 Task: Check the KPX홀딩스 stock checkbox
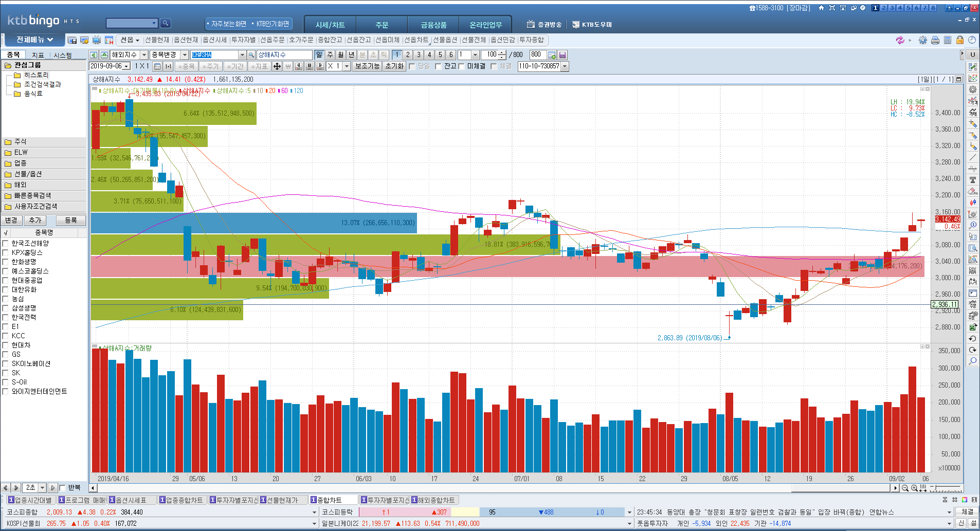6,253
